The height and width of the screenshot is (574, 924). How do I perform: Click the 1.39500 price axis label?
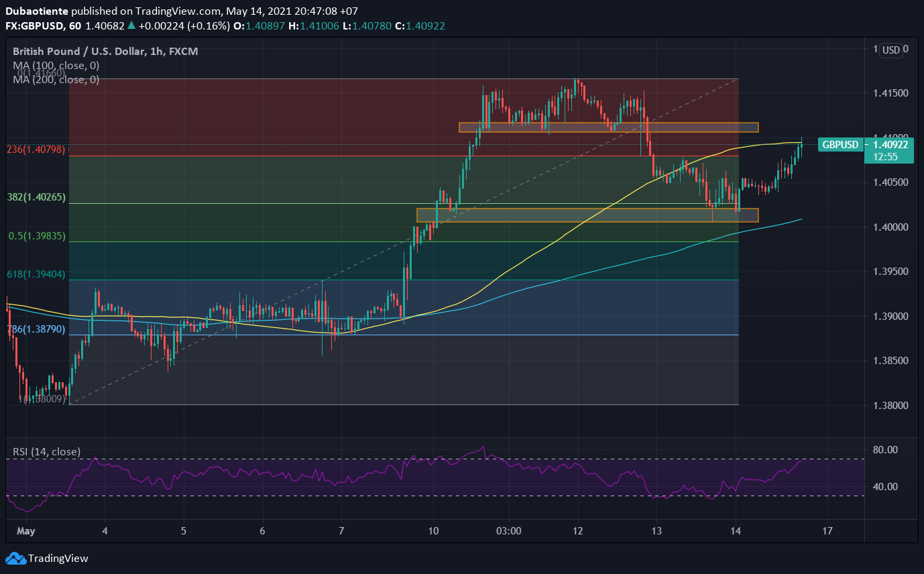click(890, 272)
